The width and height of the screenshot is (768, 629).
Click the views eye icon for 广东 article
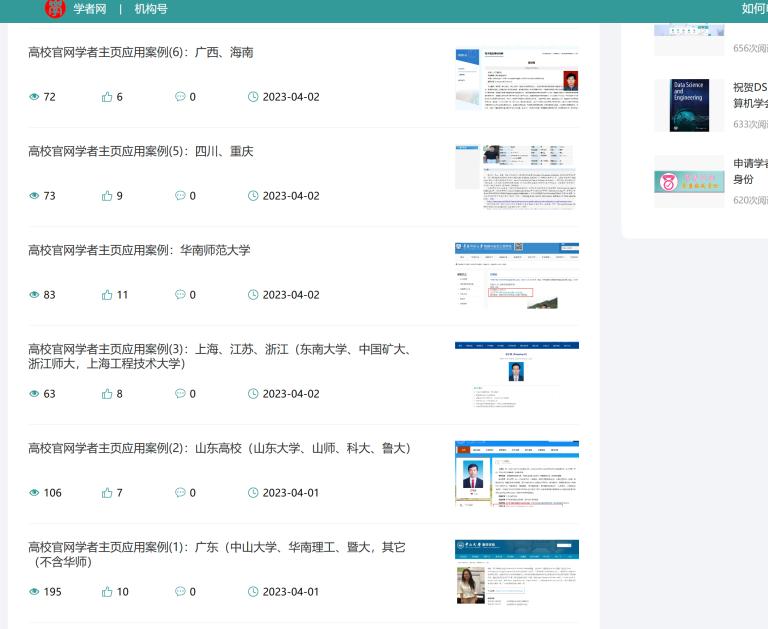(34, 592)
